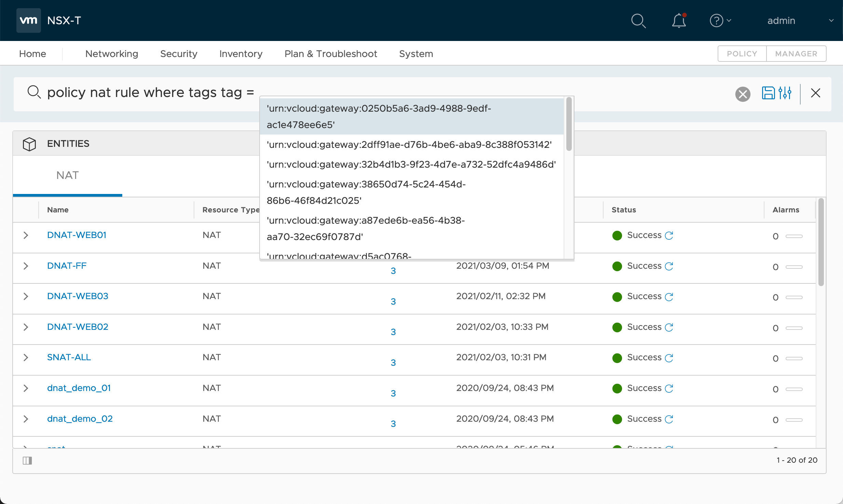This screenshot has height=504, width=843.
Task: Open search filter sliders icon
Action: (x=785, y=93)
